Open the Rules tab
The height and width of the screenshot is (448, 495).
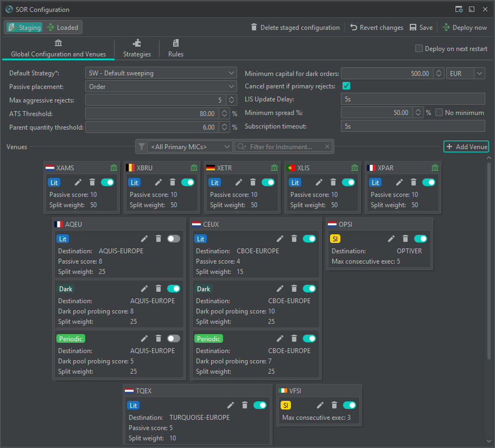(x=176, y=49)
